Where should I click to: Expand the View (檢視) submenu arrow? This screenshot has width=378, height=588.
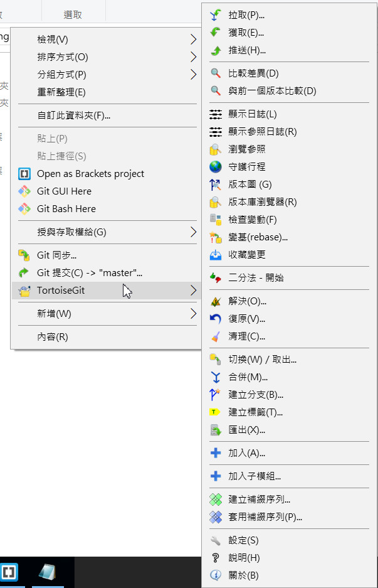pos(193,40)
